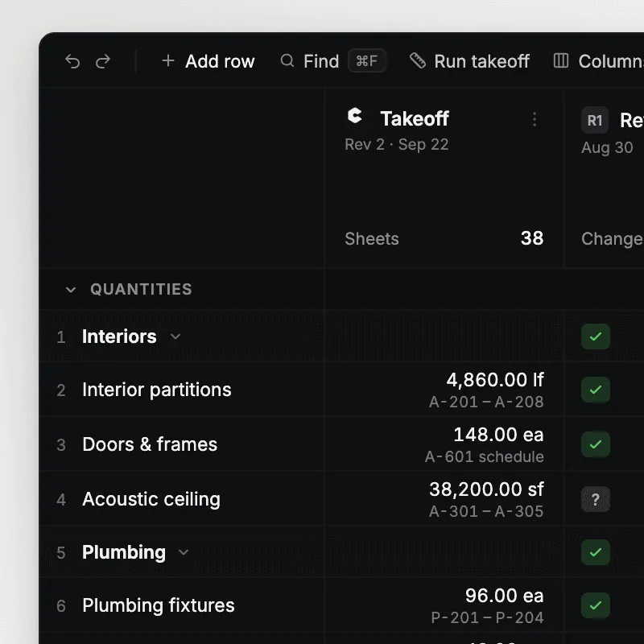Collapse the Plumbing group chevron
This screenshot has width=644, height=644.
(x=184, y=552)
